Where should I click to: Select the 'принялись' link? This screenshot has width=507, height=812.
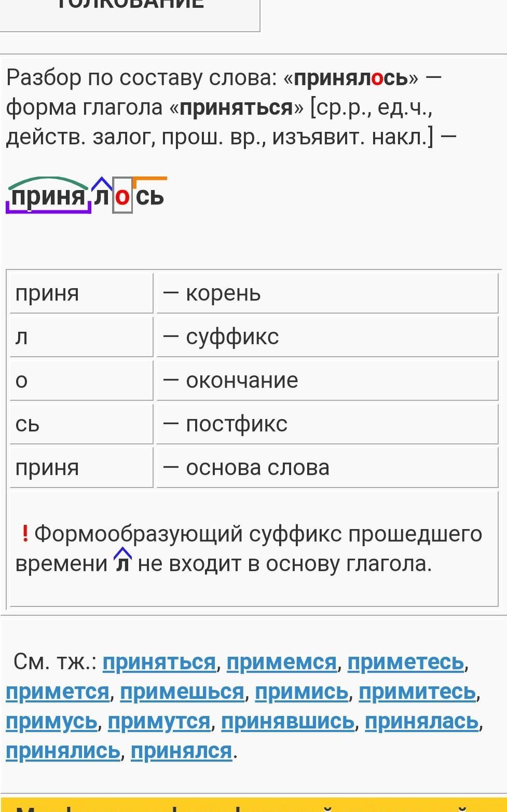[63, 751]
